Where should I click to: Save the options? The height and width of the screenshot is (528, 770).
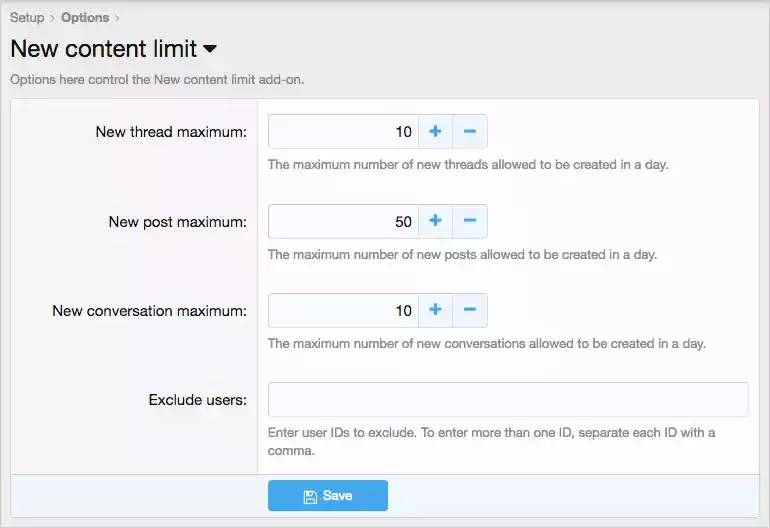[x=328, y=496]
